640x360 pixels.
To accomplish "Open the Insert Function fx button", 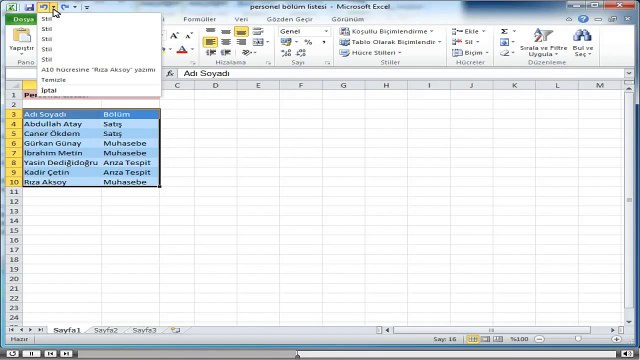I will (x=170, y=73).
